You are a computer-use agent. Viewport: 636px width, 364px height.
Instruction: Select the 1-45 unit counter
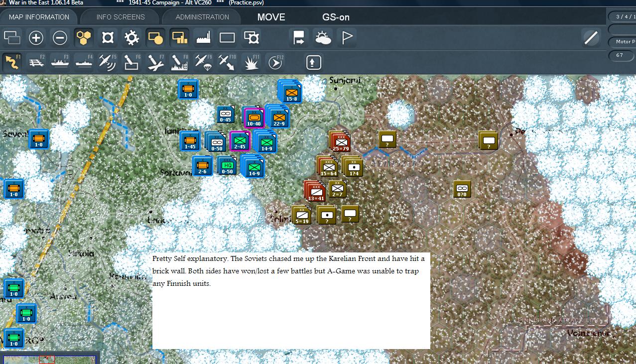(x=190, y=141)
